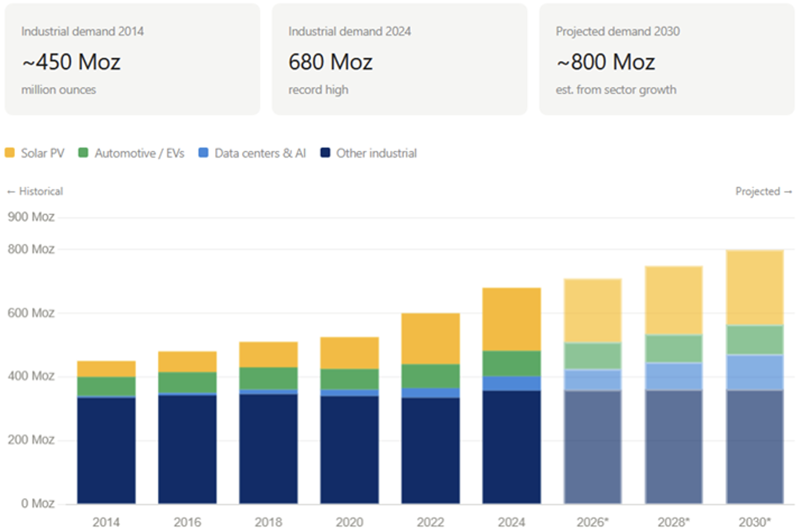Viewport: 797px width, 532px height.
Task: Click the Automotive / EVs green legend swatch
Action: [x=83, y=153]
